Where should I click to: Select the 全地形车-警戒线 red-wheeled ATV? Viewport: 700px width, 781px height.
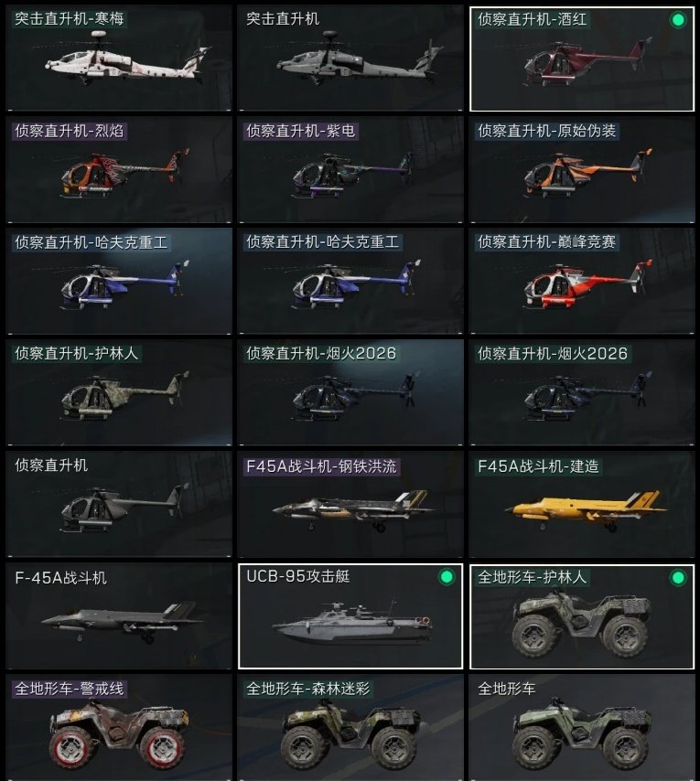[x=119, y=728]
